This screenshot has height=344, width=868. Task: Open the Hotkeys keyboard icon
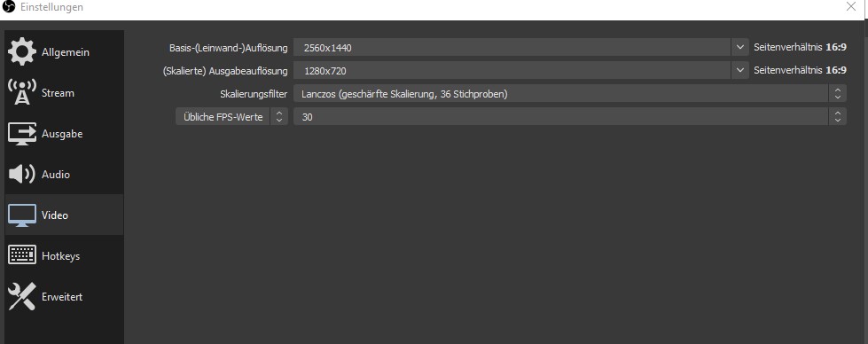(x=22, y=255)
